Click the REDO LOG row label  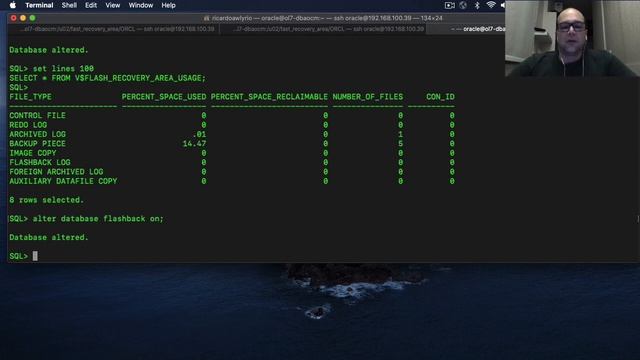[28, 125]
